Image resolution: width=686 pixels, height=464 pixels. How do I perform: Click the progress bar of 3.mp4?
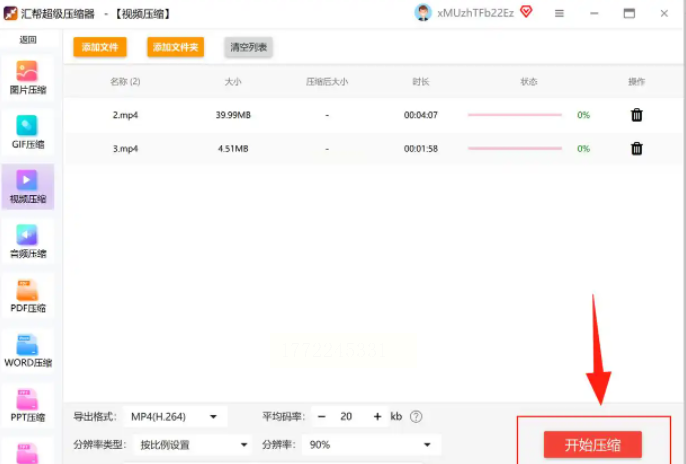click(x=515, y=149)
